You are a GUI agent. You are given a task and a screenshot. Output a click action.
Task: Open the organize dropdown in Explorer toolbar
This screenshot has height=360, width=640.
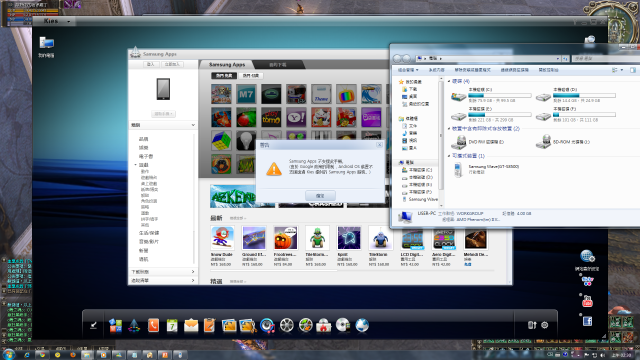coord(408,70)
